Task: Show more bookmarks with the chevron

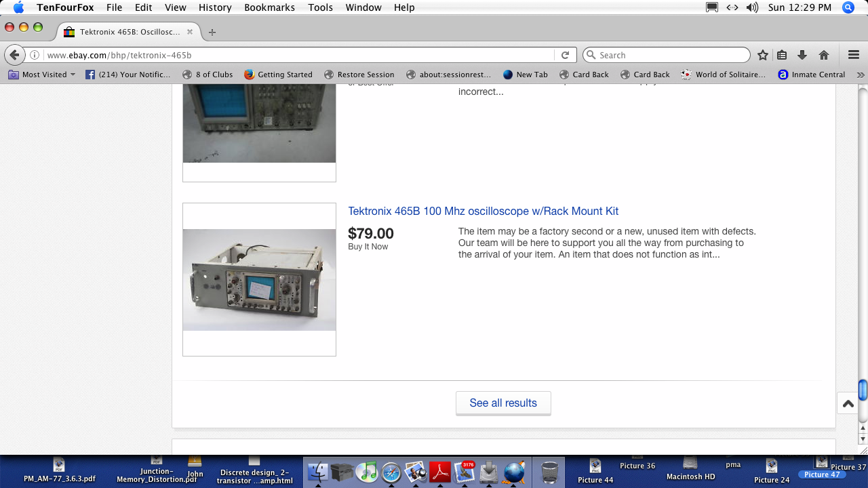Action: (861, 75)
